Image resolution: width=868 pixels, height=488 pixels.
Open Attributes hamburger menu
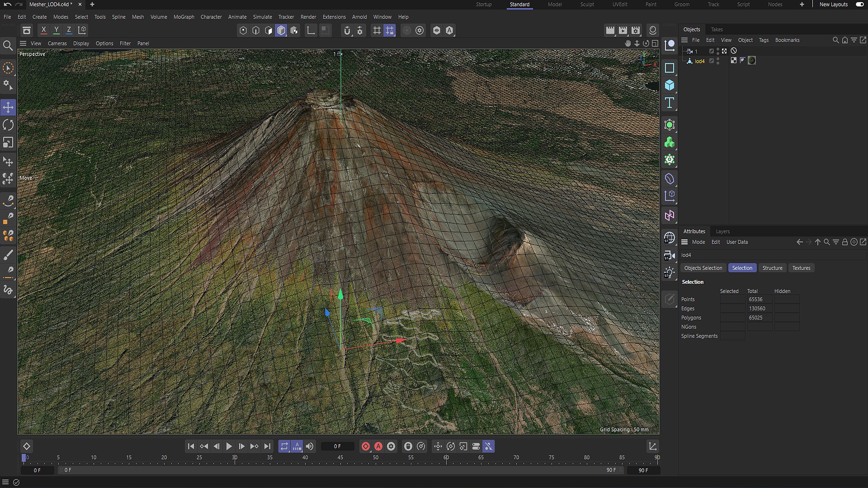click(x=684, y=242)
